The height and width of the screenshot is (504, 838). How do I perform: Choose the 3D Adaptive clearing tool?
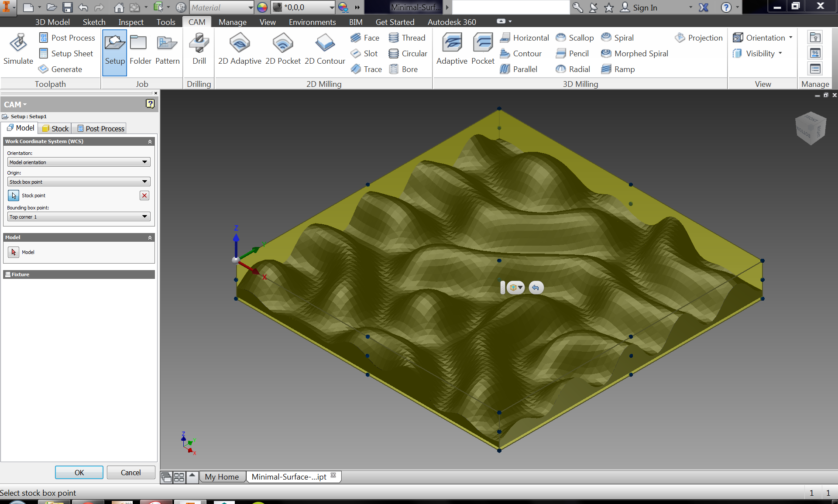point(452,49)
